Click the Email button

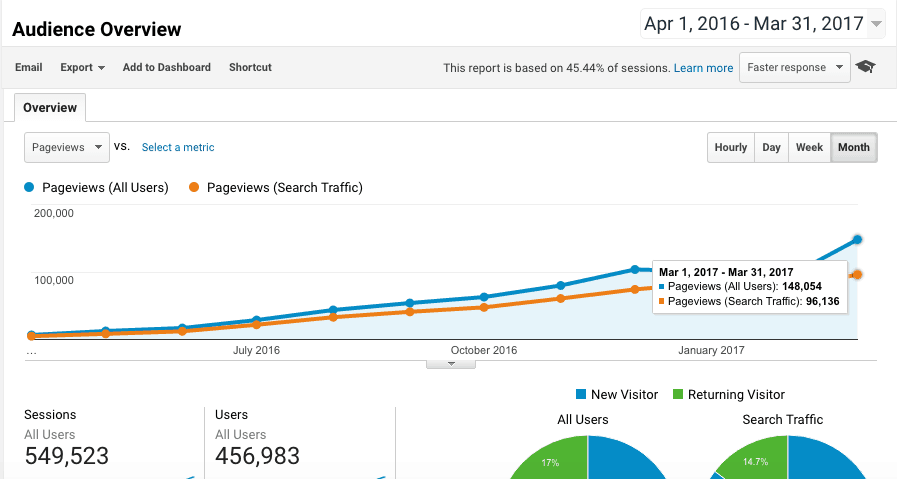click(x=29, y=67)
